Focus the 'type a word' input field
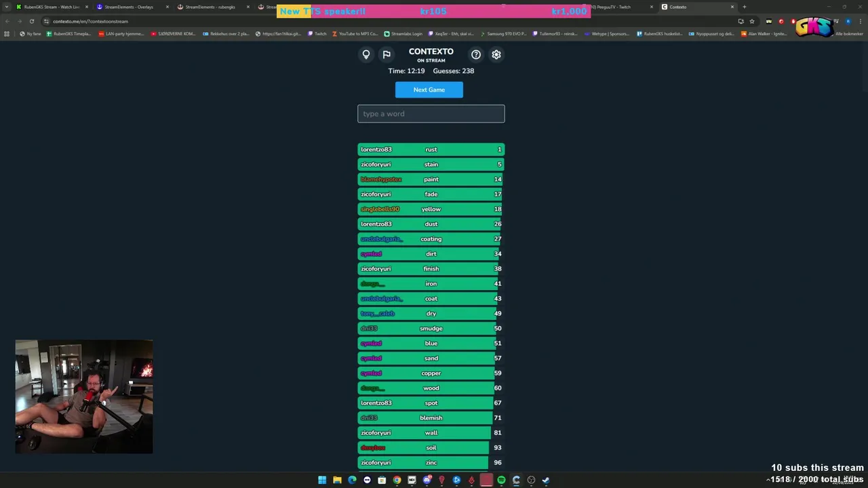Image resolution: width=868 pixels, height=488 pixels. pos(431,114)
